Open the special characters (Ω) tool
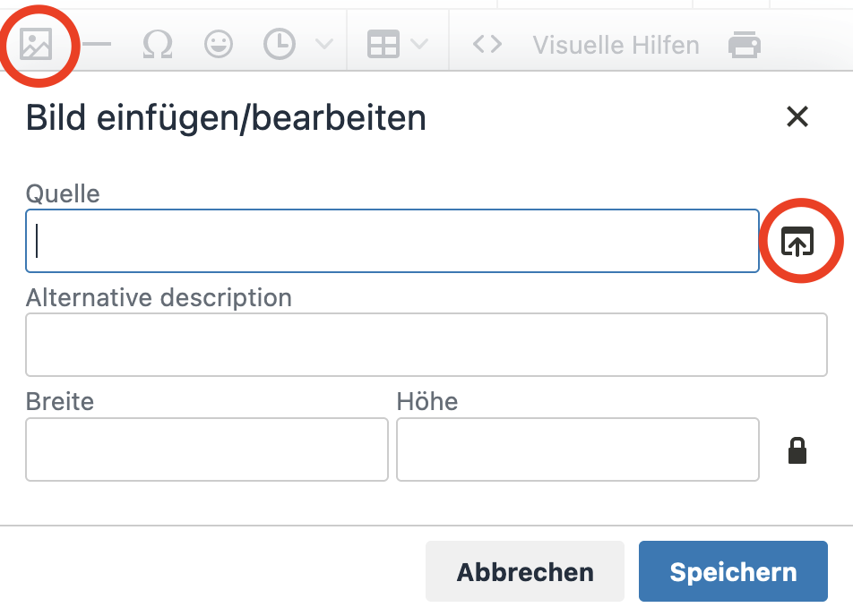The image size is (853, 616). tap(157, 43)
